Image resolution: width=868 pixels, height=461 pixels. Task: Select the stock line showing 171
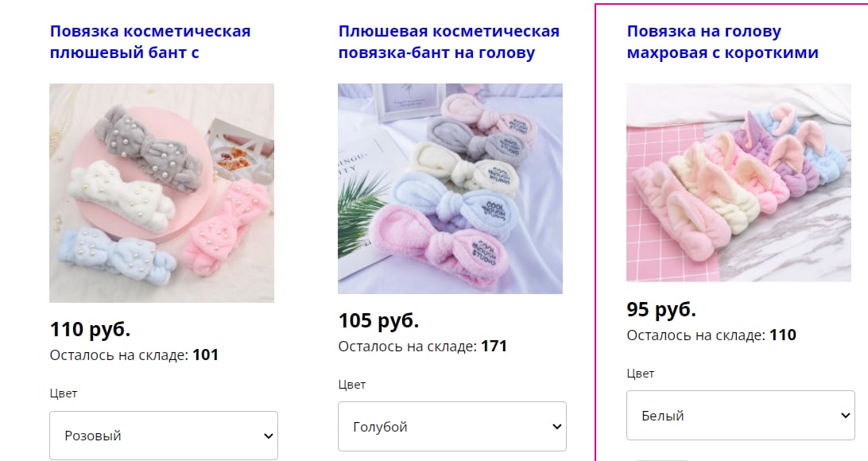pos(422,346)
